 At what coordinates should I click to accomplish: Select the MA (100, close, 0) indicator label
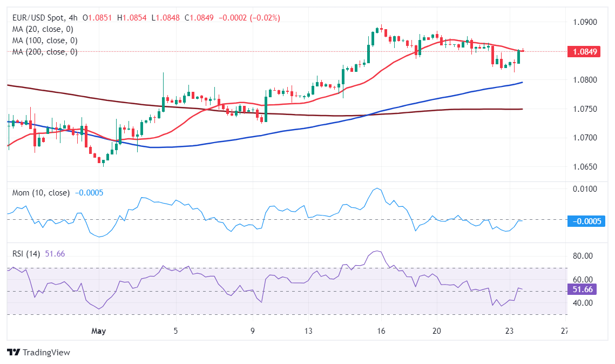point(44,41)
